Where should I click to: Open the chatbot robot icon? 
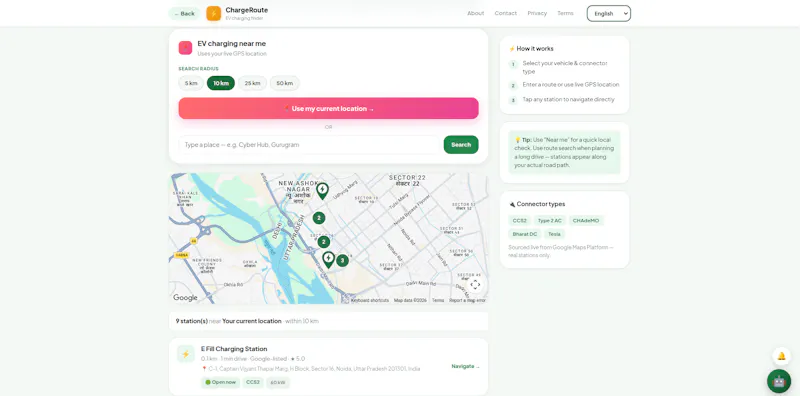[x=779, y=381]
